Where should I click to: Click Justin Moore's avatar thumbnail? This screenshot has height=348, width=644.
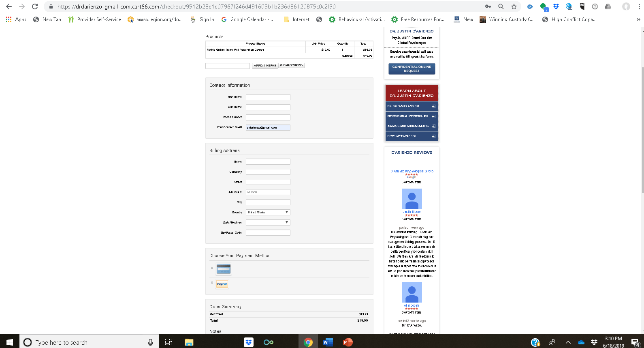click(412, 199)
